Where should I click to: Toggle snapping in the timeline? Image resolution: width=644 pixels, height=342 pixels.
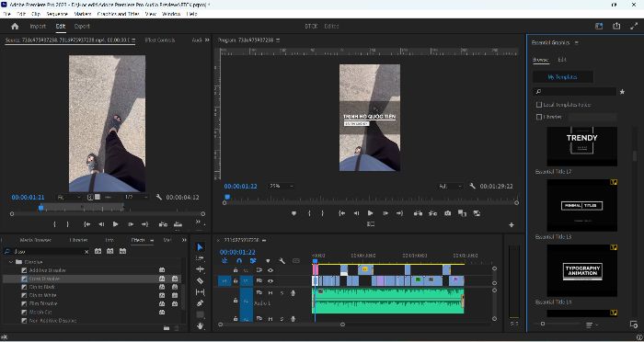(x=239, y=261)
